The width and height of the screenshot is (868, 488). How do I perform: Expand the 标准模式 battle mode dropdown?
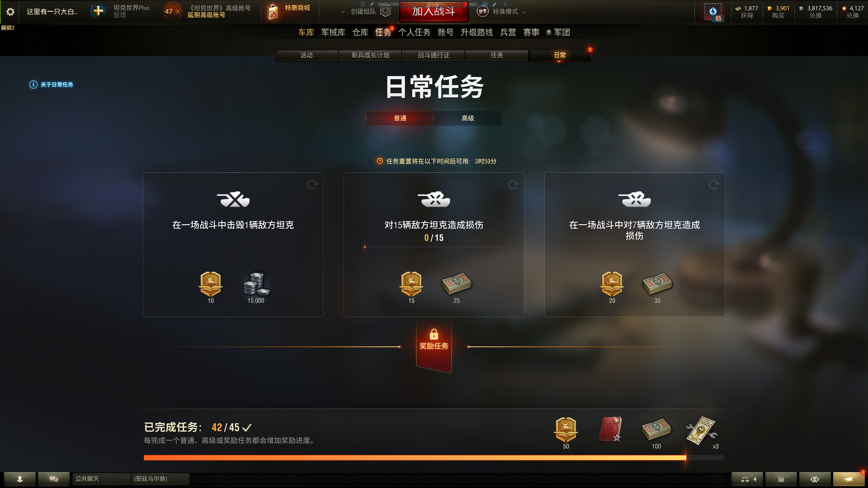(x=523, y=12)
